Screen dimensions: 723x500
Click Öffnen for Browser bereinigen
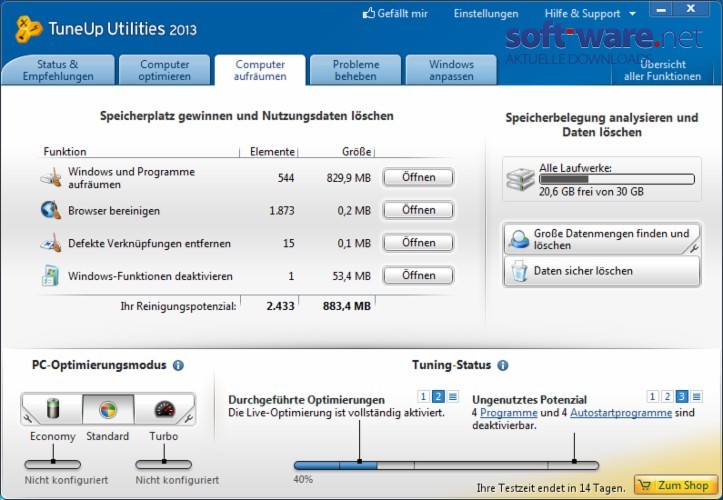(418, 210)
